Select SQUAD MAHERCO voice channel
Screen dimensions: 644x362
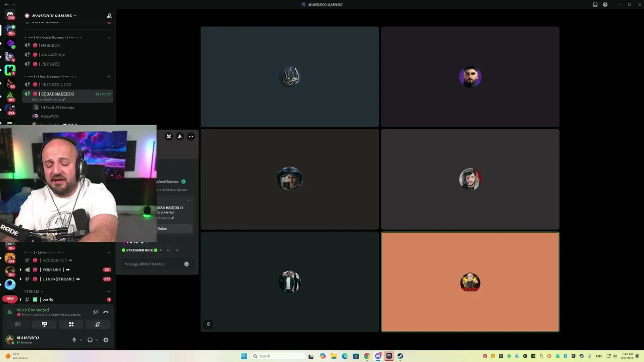point(67,96)
